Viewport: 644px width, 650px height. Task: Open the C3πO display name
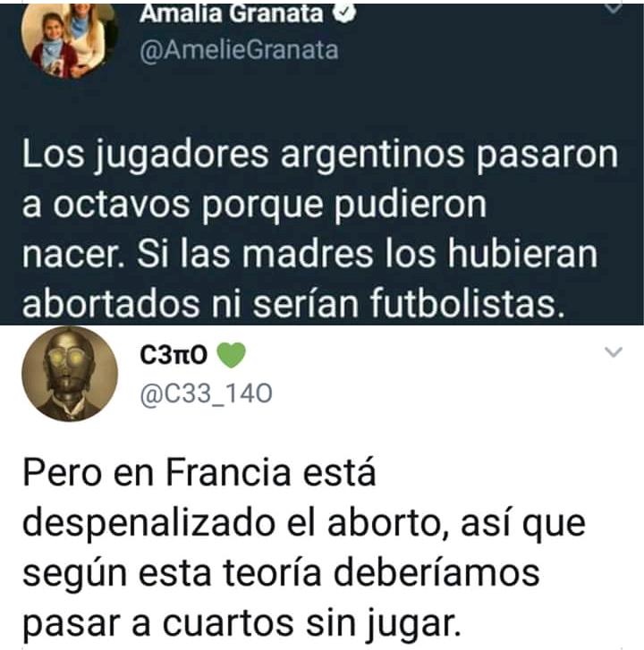point(174,355)
